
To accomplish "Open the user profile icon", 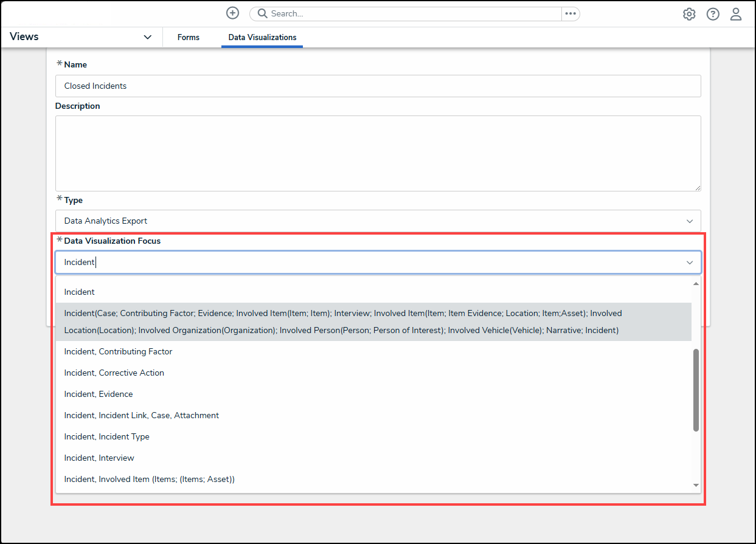I will 736,15.
